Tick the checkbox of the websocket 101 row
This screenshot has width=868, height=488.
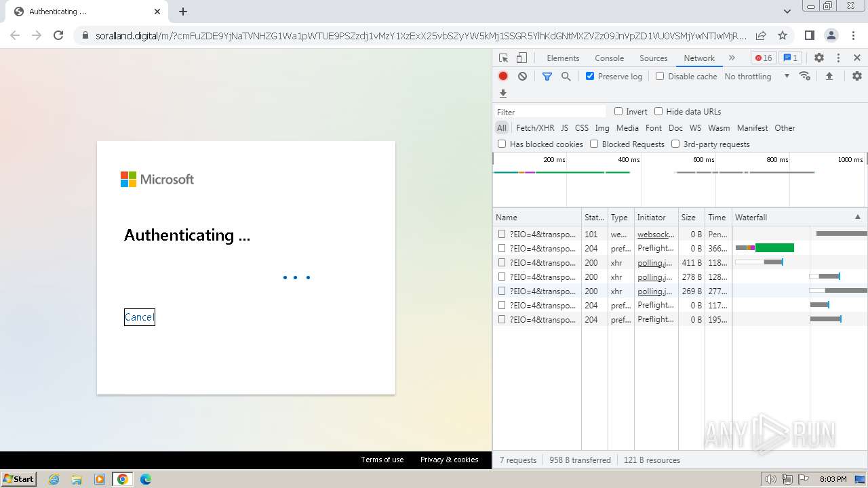tap(502, 234)
